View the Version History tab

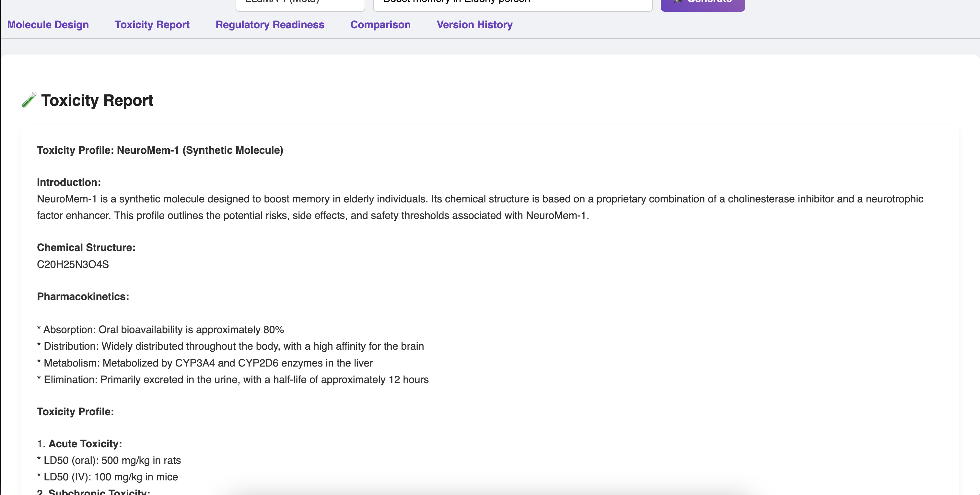(x=474, y=25)
